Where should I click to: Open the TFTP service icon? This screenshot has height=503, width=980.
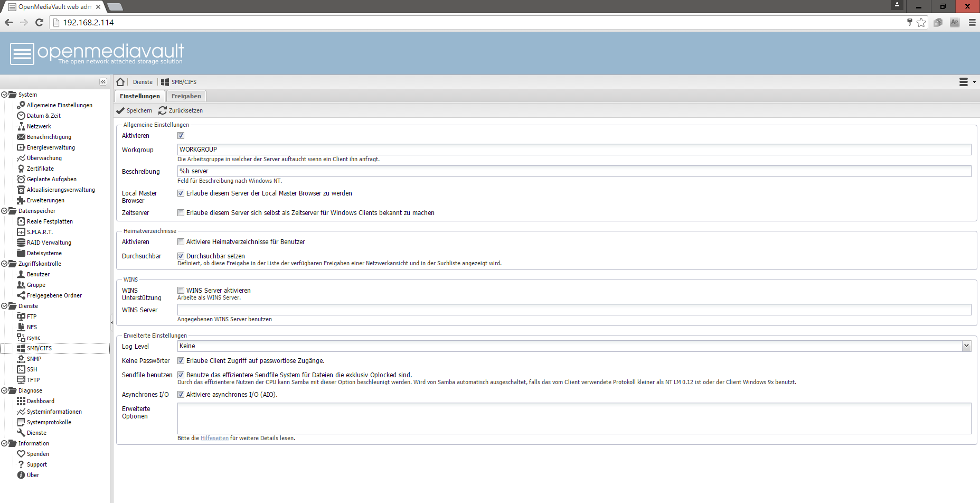point(21,380)
